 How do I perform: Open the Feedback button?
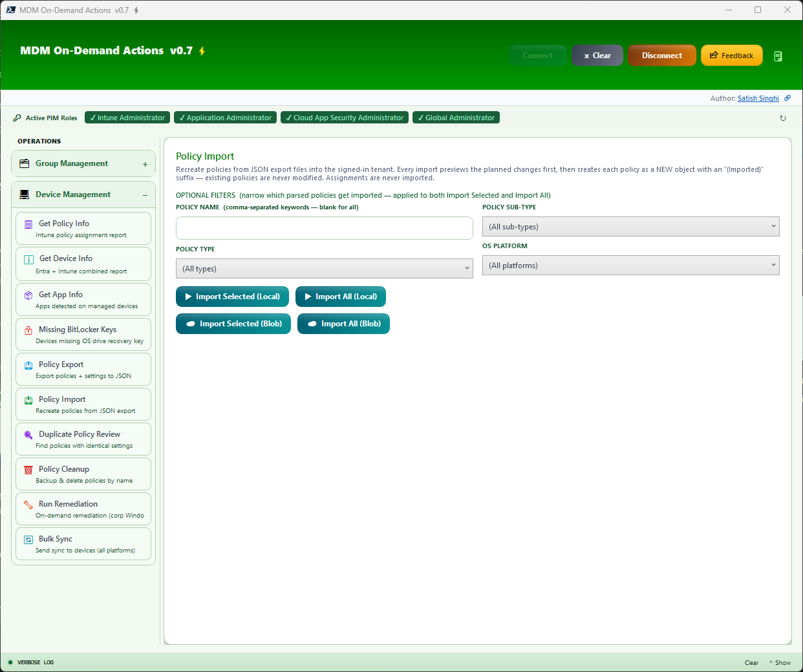click(732, 56)
